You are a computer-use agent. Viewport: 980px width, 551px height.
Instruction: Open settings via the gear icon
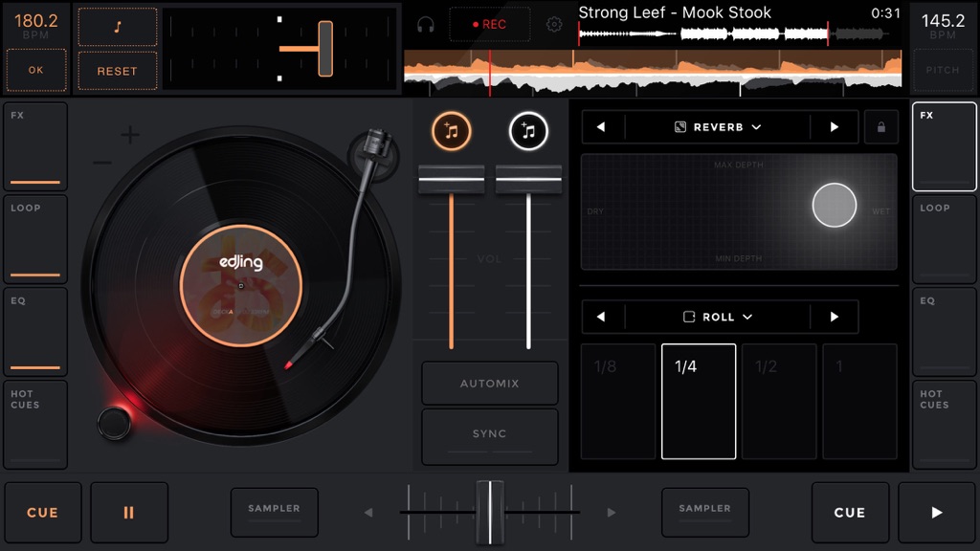(554, 24)
